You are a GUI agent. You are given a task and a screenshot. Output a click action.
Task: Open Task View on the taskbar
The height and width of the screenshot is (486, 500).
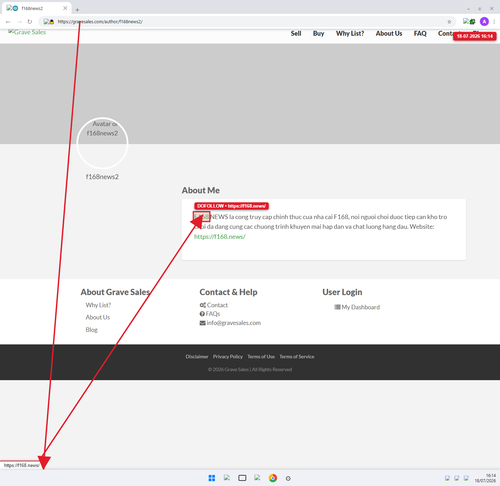point(242,478)
